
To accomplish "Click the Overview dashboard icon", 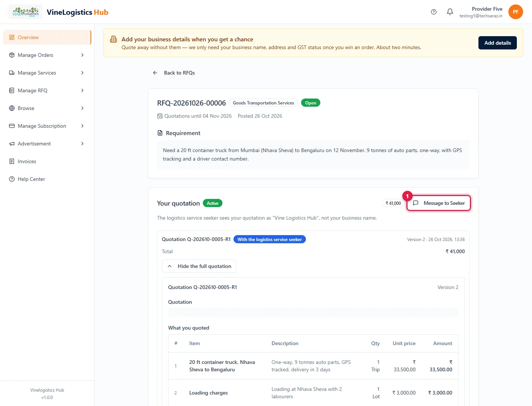I will point(12,37).
